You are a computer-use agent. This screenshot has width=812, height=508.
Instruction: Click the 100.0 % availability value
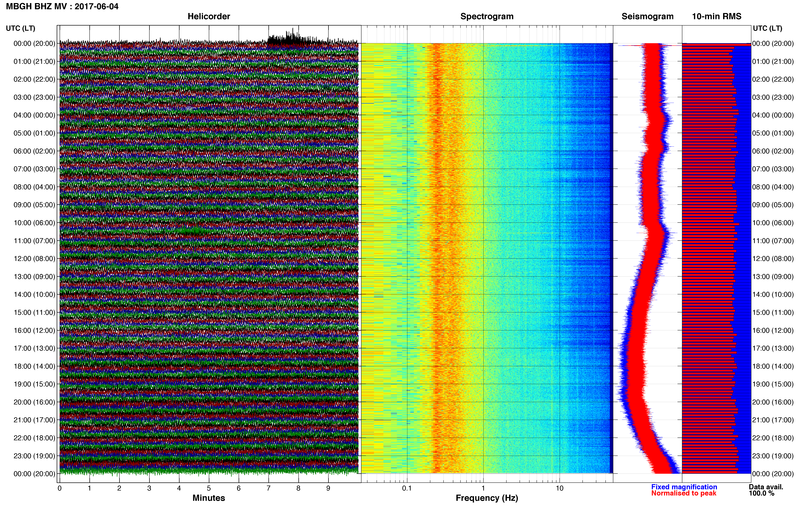tap(762, 493)
